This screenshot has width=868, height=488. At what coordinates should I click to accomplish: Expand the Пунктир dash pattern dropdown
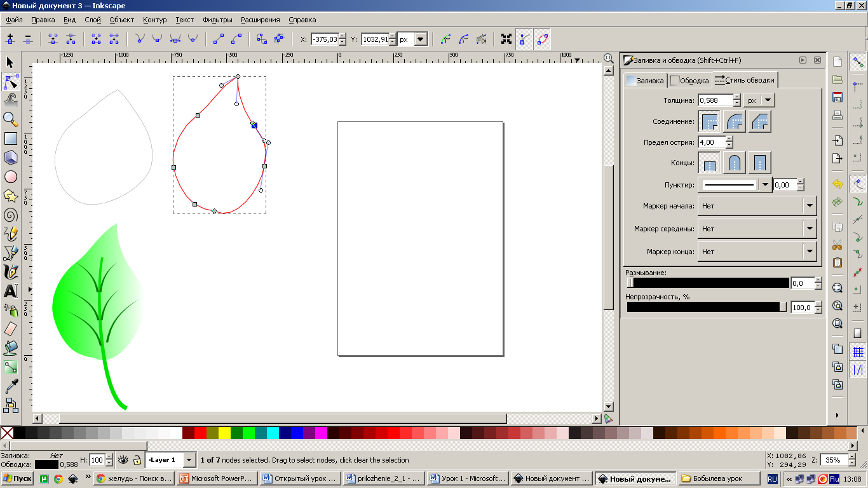point(765,185)
